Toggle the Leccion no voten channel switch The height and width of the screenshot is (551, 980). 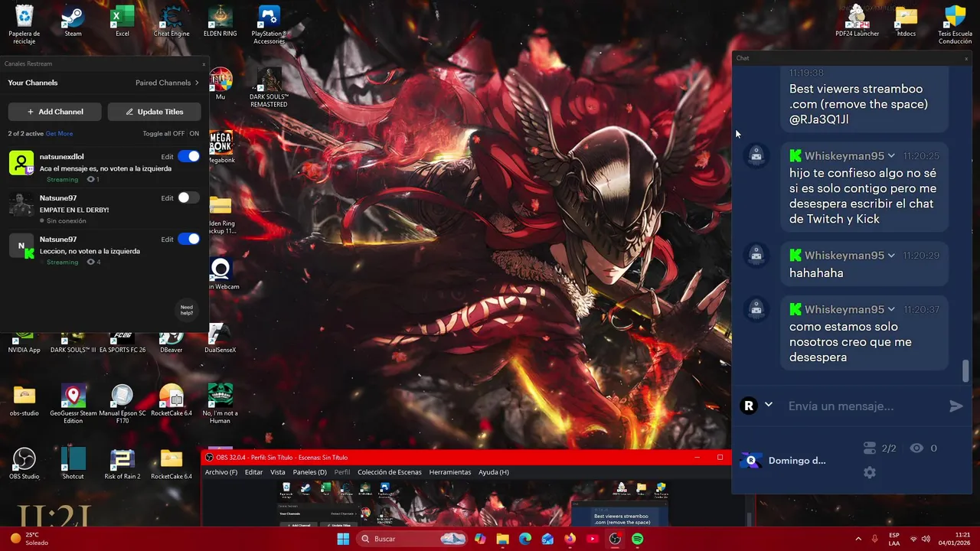tap(188, 239)
